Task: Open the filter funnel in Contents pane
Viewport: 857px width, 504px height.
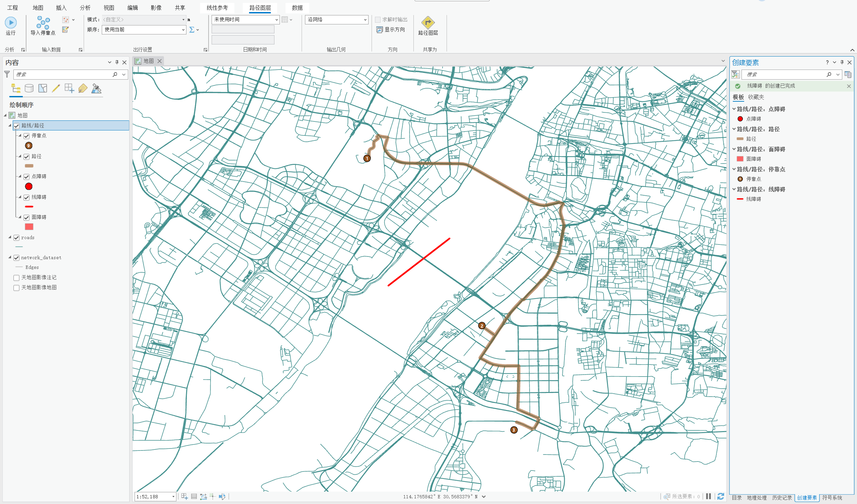Action: point(7,74)
